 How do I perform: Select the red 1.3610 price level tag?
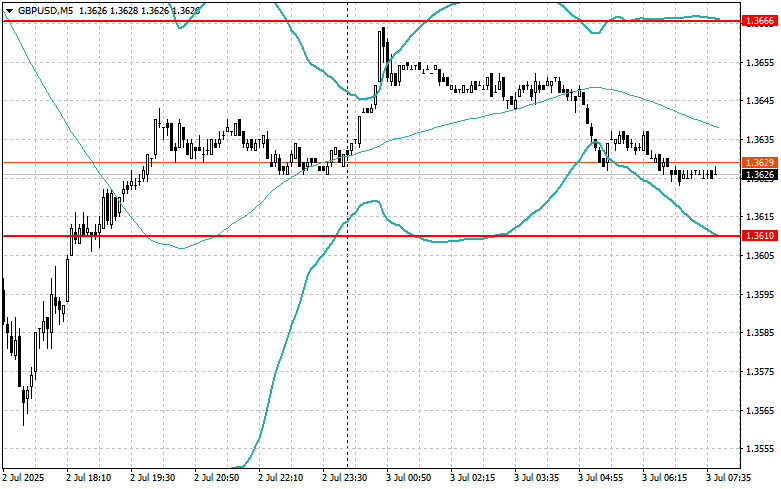pyautogui.click(x=760, y=236)
